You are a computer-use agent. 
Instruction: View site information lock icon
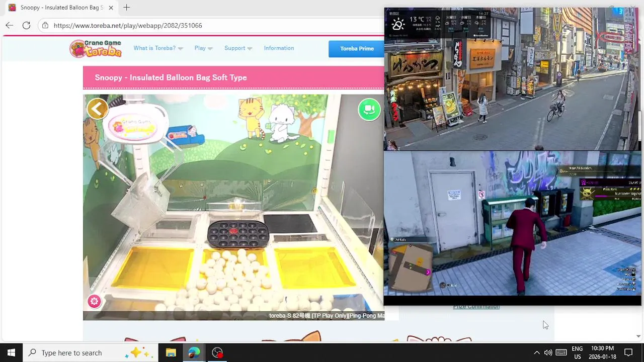(x=45, y=25)
